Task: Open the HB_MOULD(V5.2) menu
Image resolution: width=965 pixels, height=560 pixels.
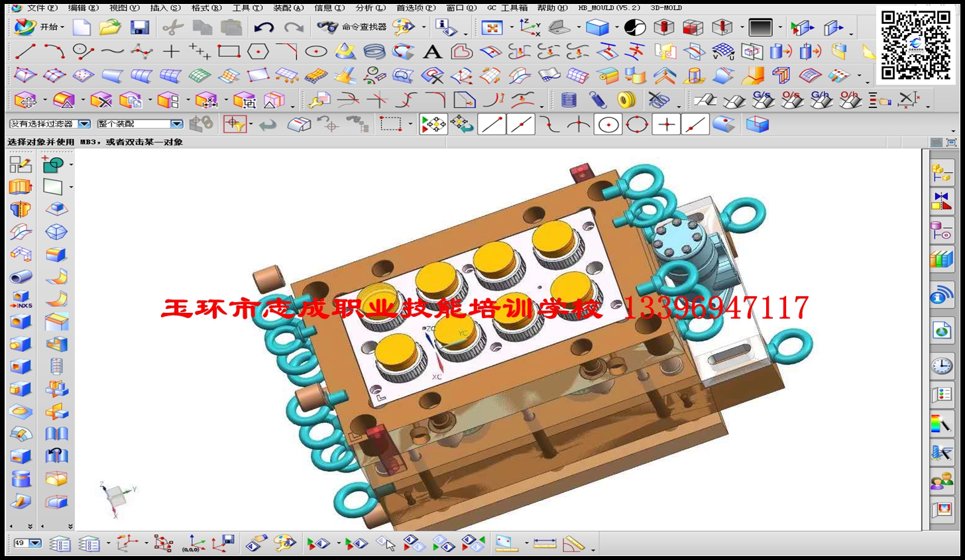Action: (x=608, y=8)
